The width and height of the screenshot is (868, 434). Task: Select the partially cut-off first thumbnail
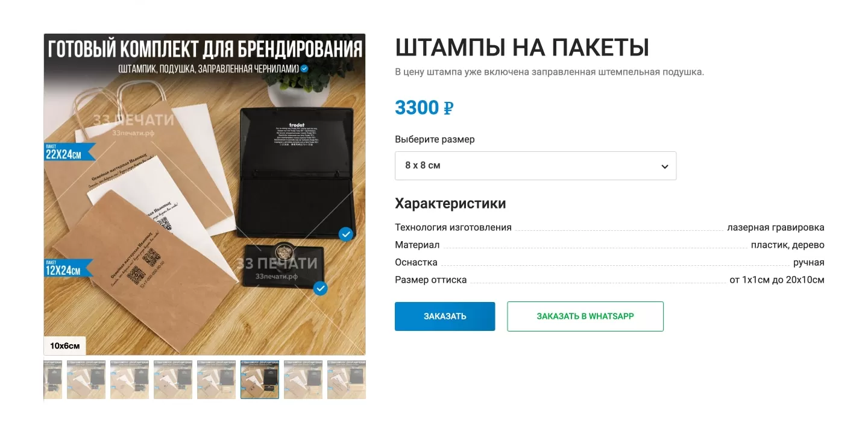click(53, 380)
